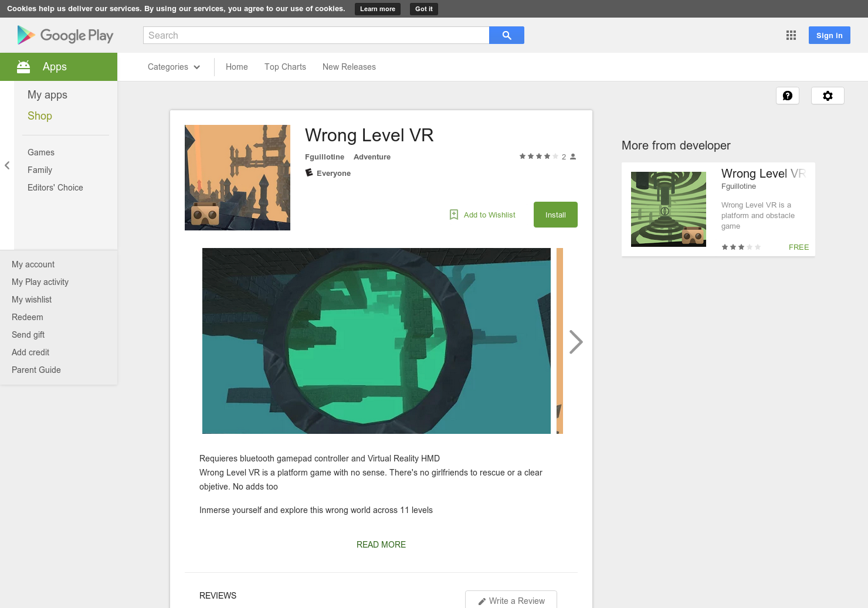Dismiss the cookie notice with Got it
The width and height of the screenshot is (868, 608).
423,9
